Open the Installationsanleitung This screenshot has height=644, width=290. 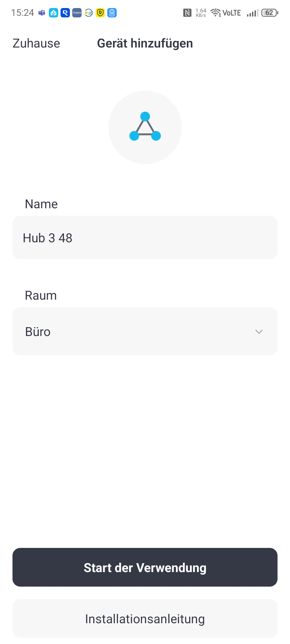coord(145,619)
